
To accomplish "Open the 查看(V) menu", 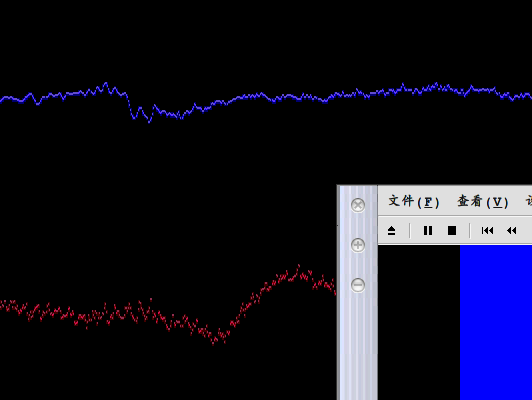I will tap(482, 201).
